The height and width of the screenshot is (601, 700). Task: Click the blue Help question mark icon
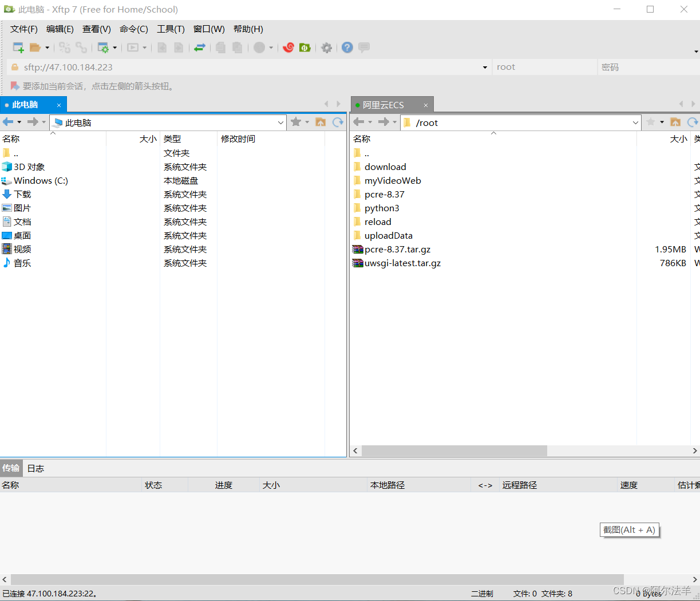pyautogui.click(x=347, y=48)
